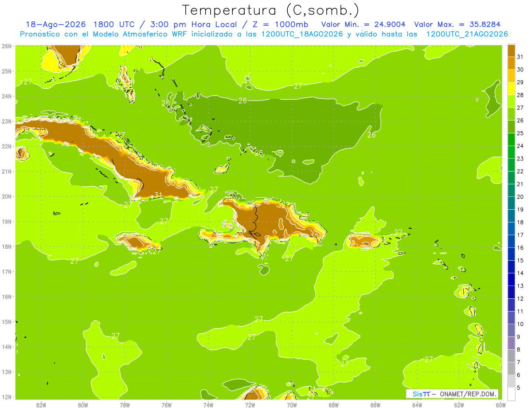Click the '23N' latitude axis label
532x411 pixels.
coord(7,121)
